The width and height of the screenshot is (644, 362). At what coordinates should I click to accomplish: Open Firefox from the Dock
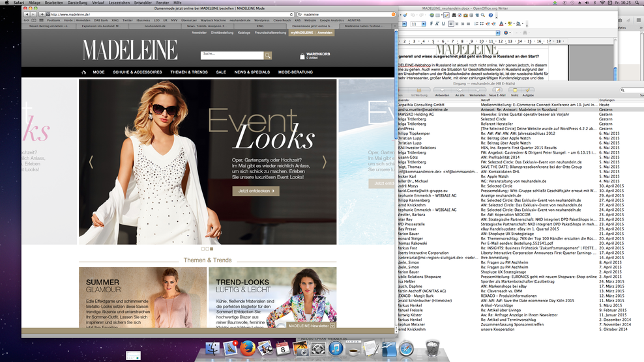(x=248, y=349)
